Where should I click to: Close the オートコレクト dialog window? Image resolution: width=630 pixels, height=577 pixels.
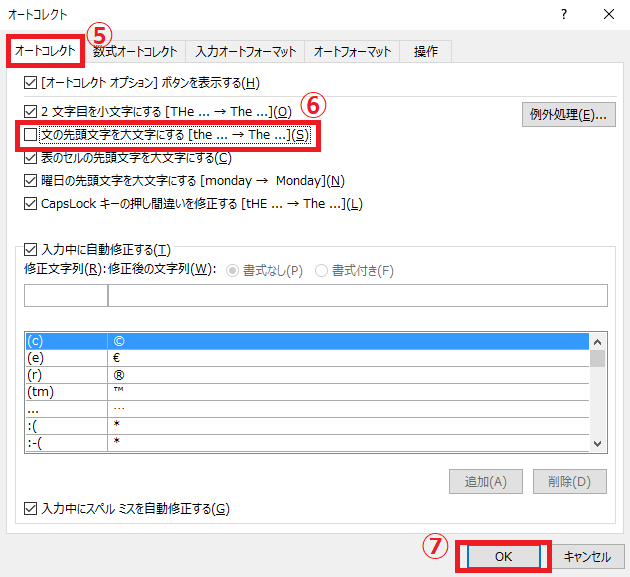(x=609, y=14)
